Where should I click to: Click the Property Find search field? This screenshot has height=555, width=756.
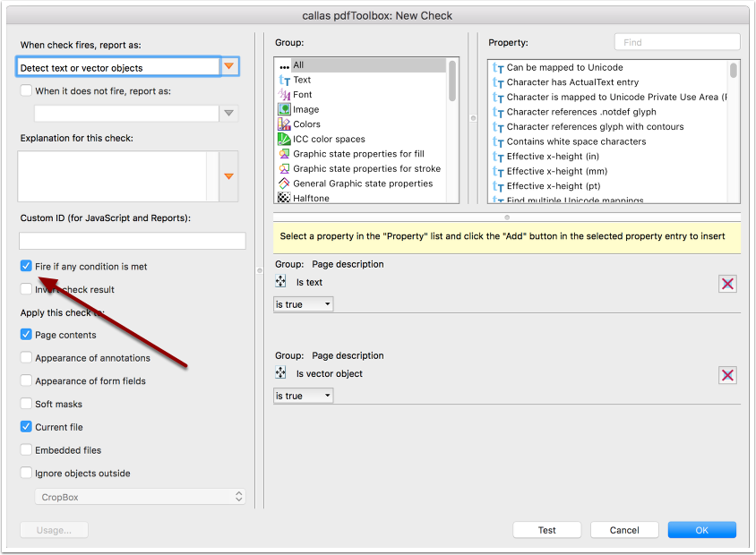click(677, 42)
